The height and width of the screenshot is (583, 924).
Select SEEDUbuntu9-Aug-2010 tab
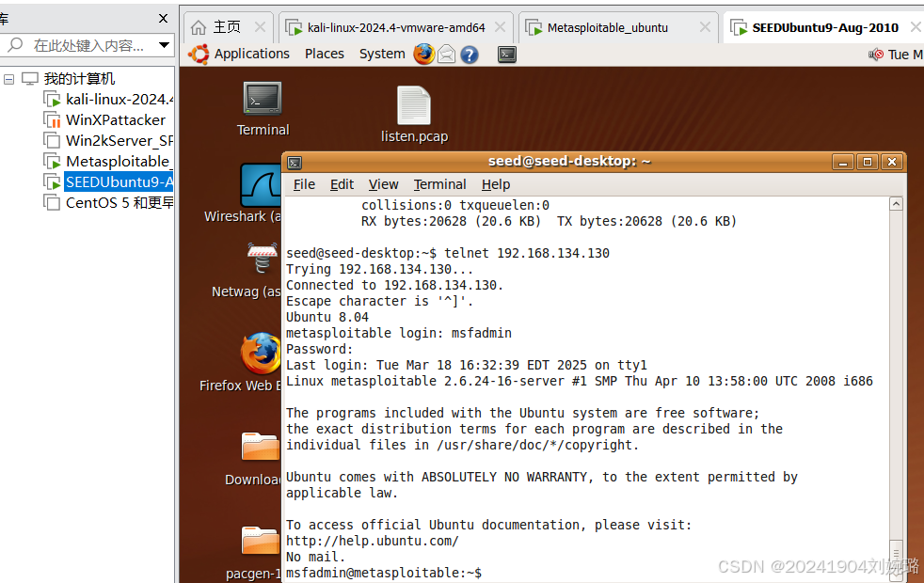tap(825, 27)
